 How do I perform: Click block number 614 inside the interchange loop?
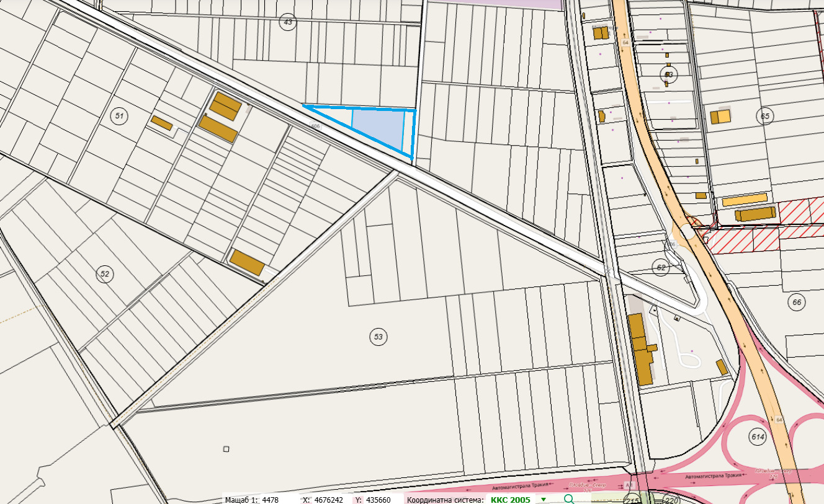point(758,436)
